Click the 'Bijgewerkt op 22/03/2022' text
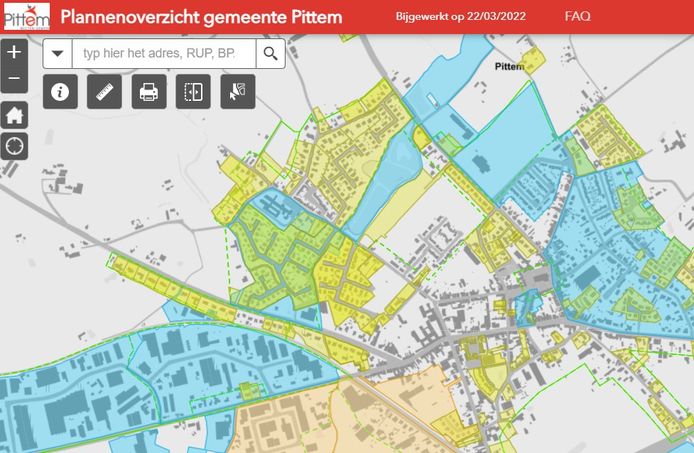694x453 pixels. tap(461, 17)
